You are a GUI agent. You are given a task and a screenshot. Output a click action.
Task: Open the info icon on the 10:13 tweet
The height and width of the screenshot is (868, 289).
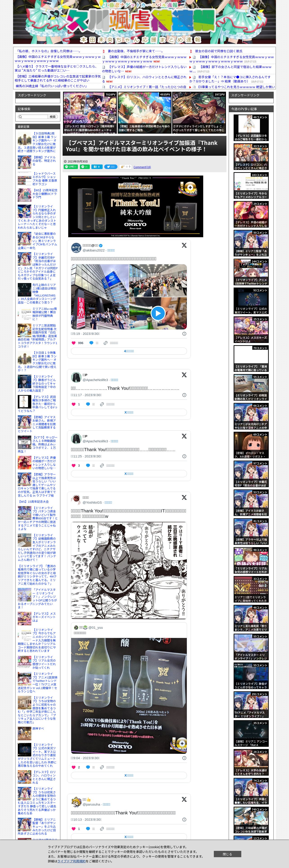click(x=184, y=819)
